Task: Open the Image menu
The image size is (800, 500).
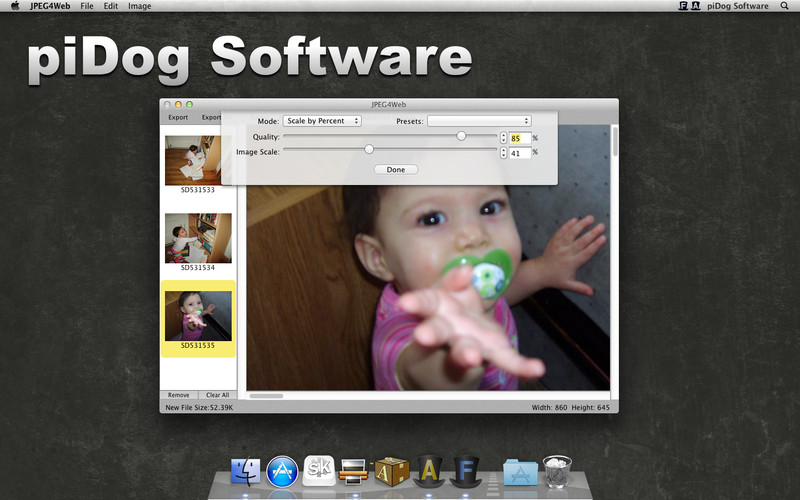Action: [140, 6]
